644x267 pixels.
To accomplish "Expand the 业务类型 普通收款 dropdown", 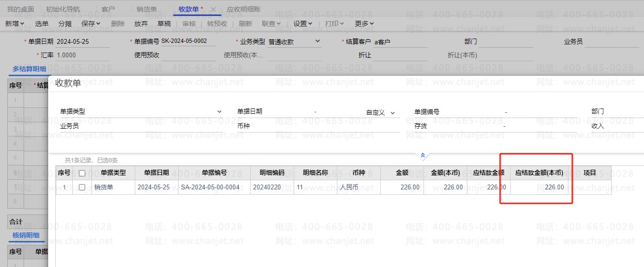I will pyautogui.click(x=318, y=41).
